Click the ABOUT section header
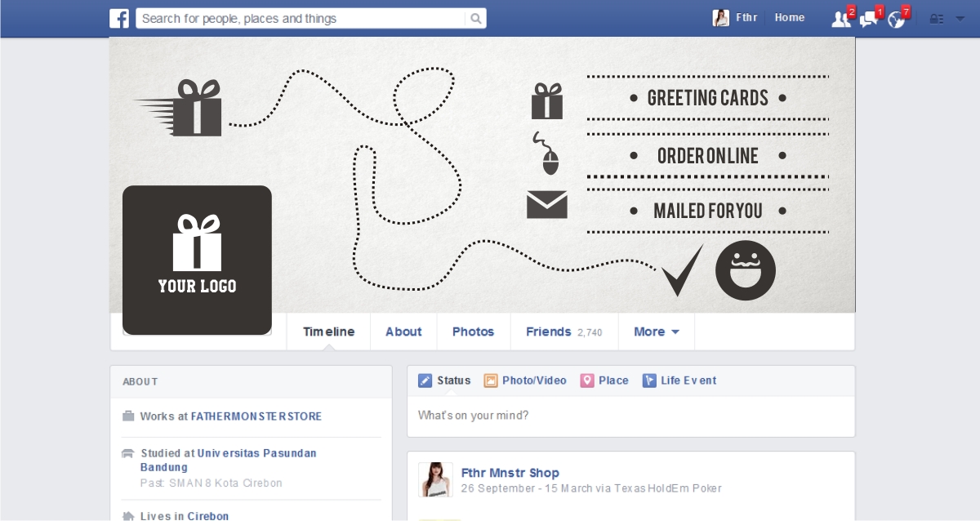The height and width of the screenshot is (521, 980). 140,381
